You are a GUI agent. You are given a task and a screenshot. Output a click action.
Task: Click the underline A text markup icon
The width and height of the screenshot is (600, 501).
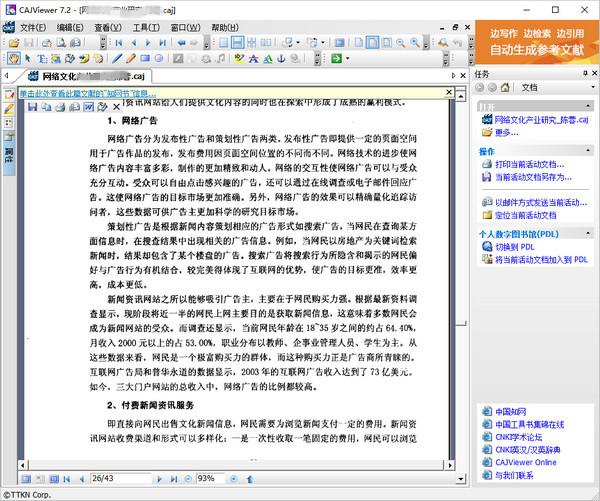[267, 59]
